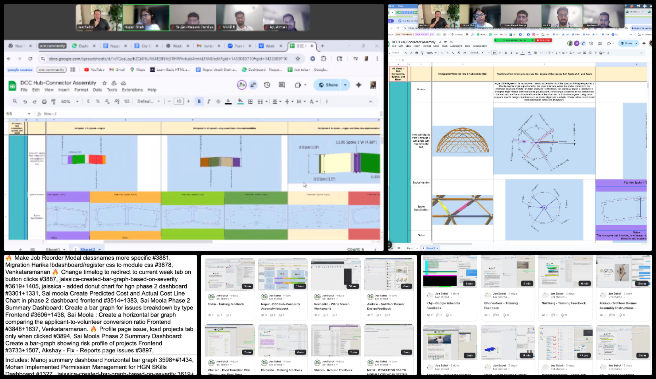Open the arrow beside the Share button
This screenshot has width=656, height=379.
345,85
